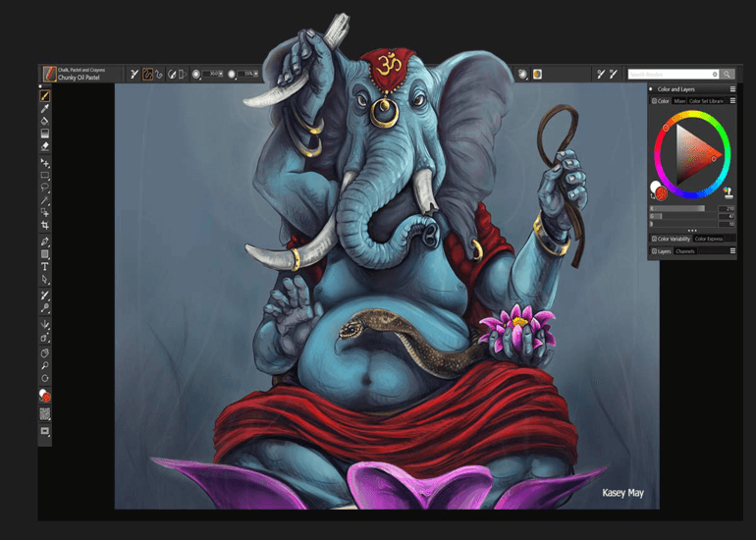Viewport: 756px width, 540px height.
Task: Toggle the Color panel checkbox icon
Action: (654, 101)
